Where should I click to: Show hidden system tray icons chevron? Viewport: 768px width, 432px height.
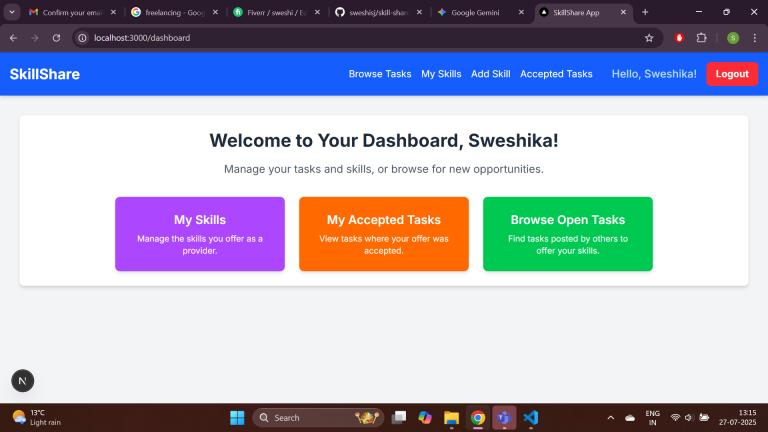(610, 417)
